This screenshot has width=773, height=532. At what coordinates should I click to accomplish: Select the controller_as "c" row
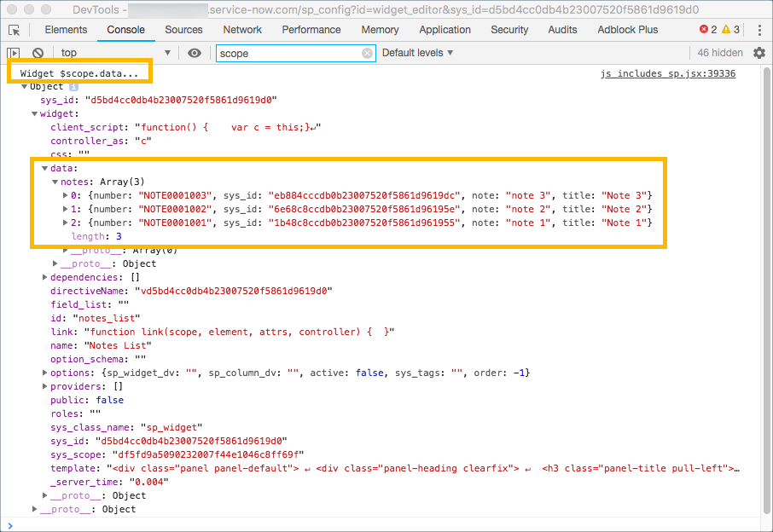pyautogui.click(x=101, y=141)
